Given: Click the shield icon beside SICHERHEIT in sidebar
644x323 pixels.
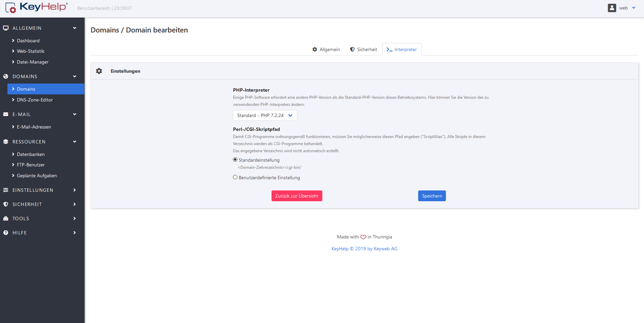Looking at the screenshot, I should tap(6, 204).
